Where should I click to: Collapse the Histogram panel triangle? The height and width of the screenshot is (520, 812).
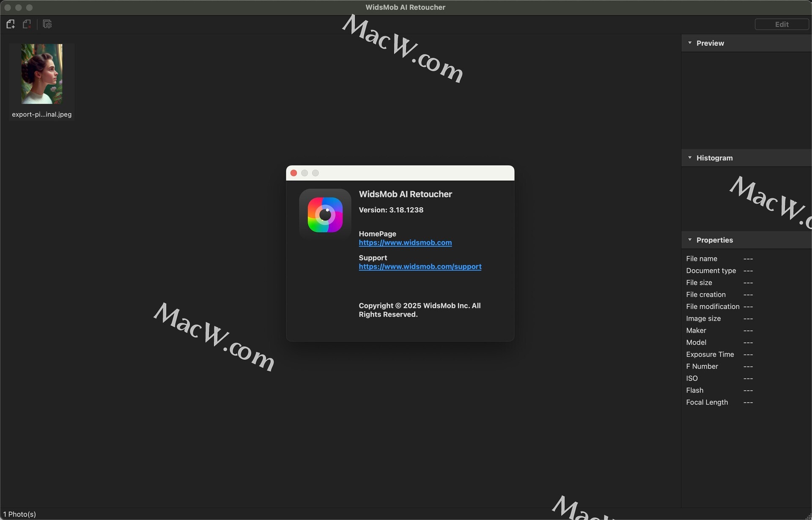690,157
